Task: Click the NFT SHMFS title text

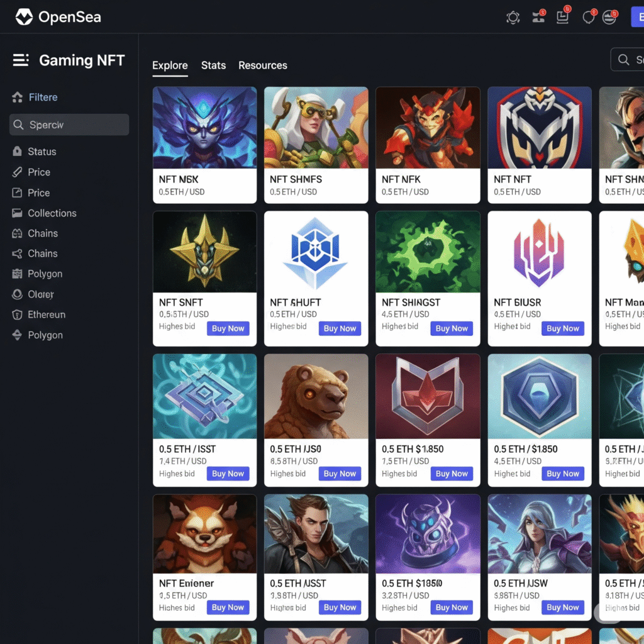Action: pos(296,179)
